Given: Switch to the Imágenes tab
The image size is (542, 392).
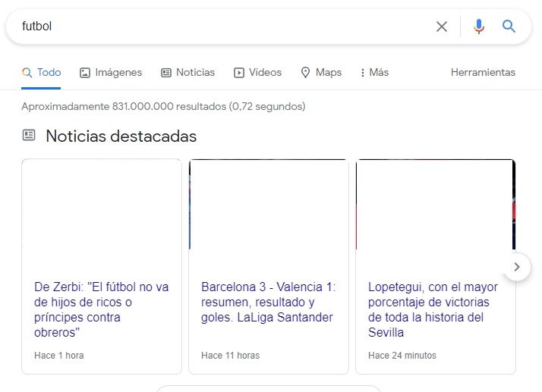Looking at the screenshot, I should pyautogui.click(x=111, y=73).
